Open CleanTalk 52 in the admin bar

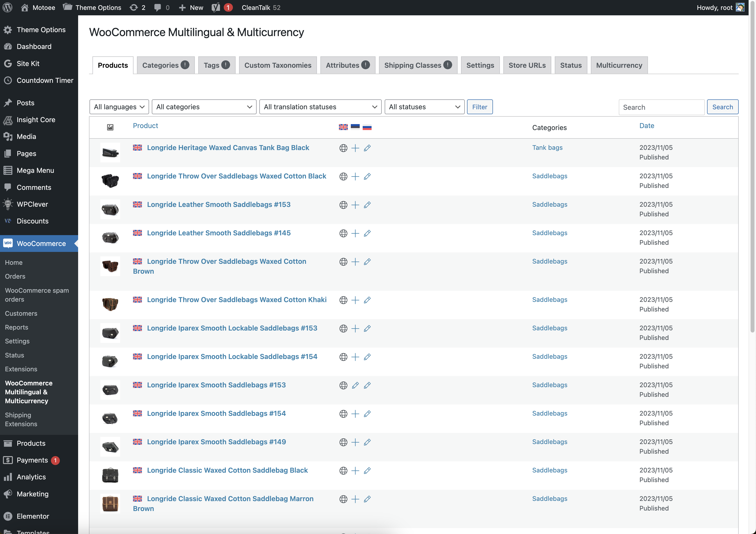coord(261,7)
